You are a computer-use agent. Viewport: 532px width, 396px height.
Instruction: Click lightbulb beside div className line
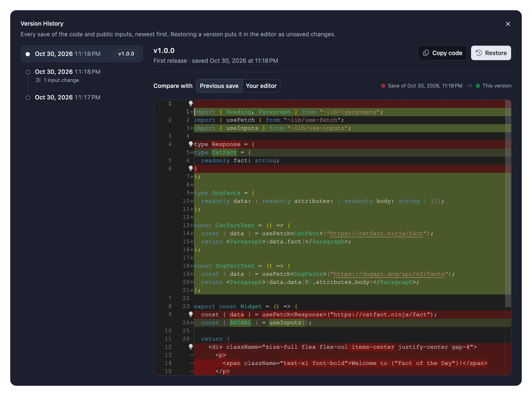coord(191,347)
